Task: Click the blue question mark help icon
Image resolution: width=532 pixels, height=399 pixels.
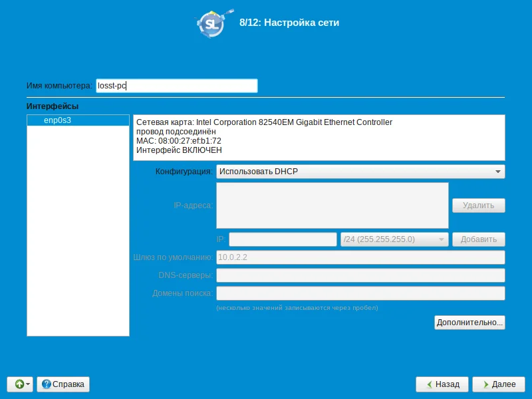Action: 46,384
